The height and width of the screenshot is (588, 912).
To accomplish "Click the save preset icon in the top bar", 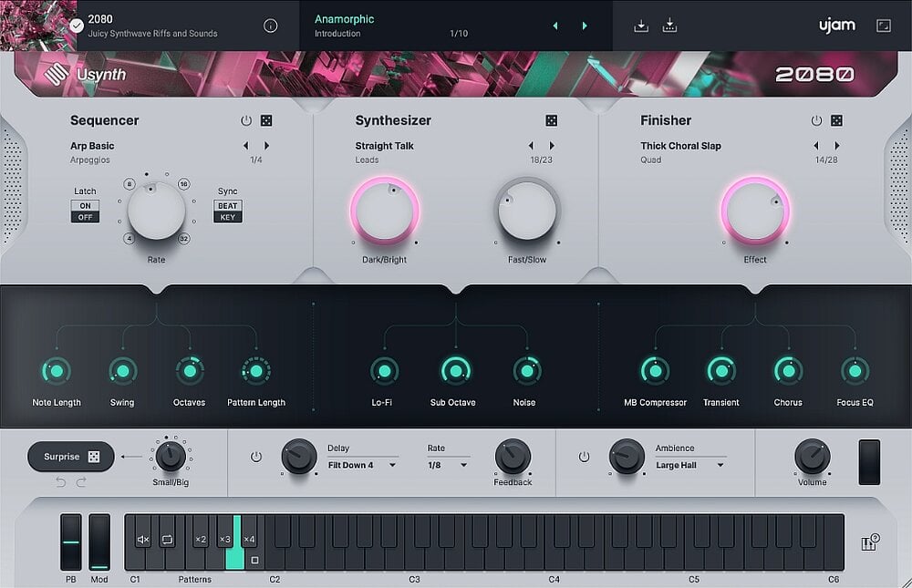I will pyautogui.click(x=641, y=25).
